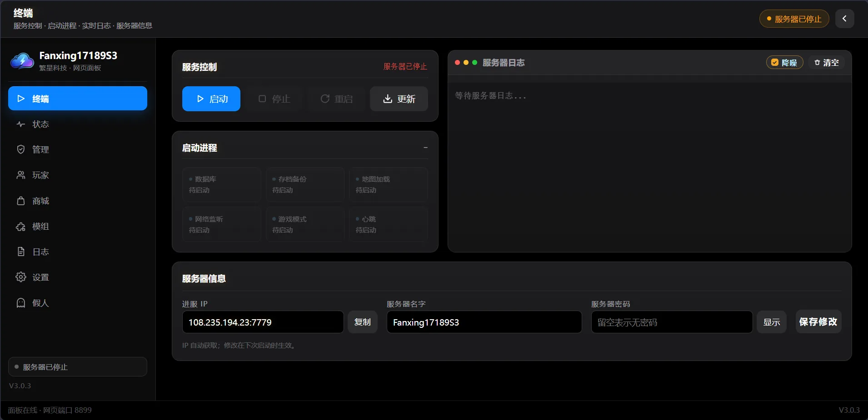
Task: Click the 地图加载 process card
Action: (x=389, y=184)
